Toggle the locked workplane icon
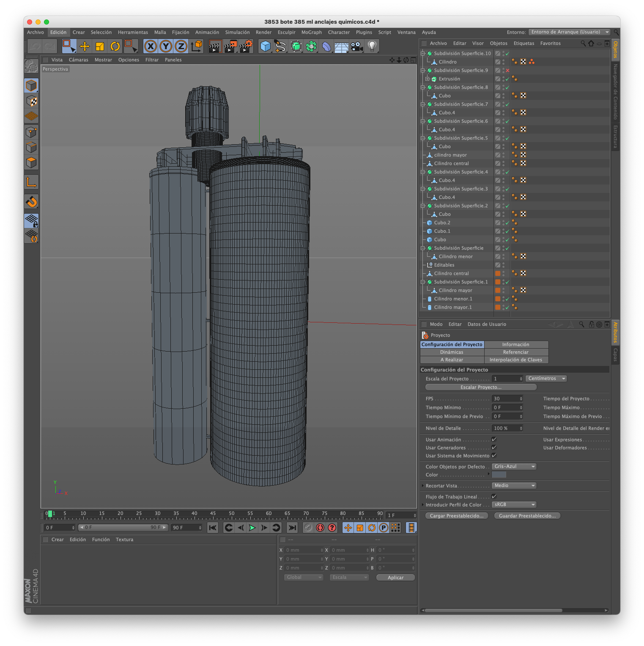This screenshot has height=646, width=644. (x=31, y=220)
